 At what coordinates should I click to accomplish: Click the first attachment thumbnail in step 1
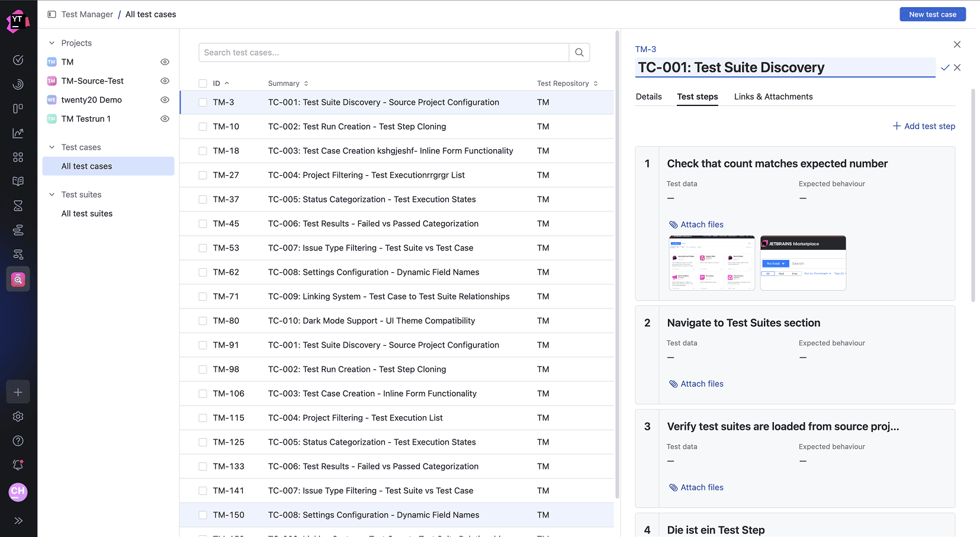tap(711, 262)
